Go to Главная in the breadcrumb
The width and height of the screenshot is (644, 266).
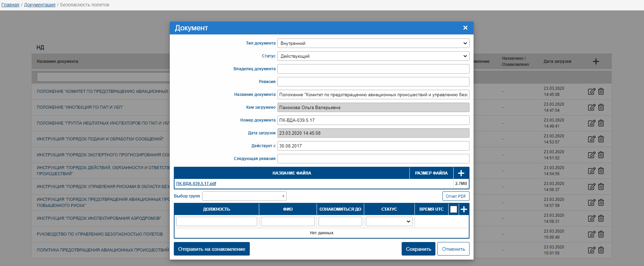tap(10, 5)
